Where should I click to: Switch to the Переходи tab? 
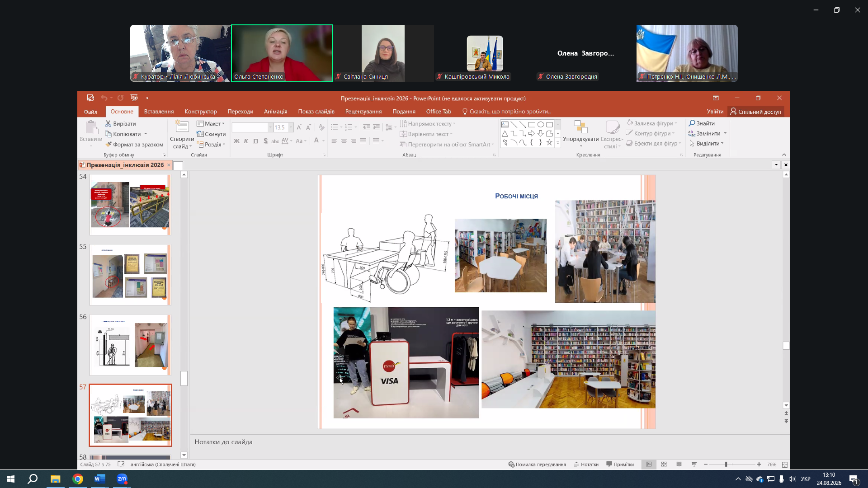240,112
